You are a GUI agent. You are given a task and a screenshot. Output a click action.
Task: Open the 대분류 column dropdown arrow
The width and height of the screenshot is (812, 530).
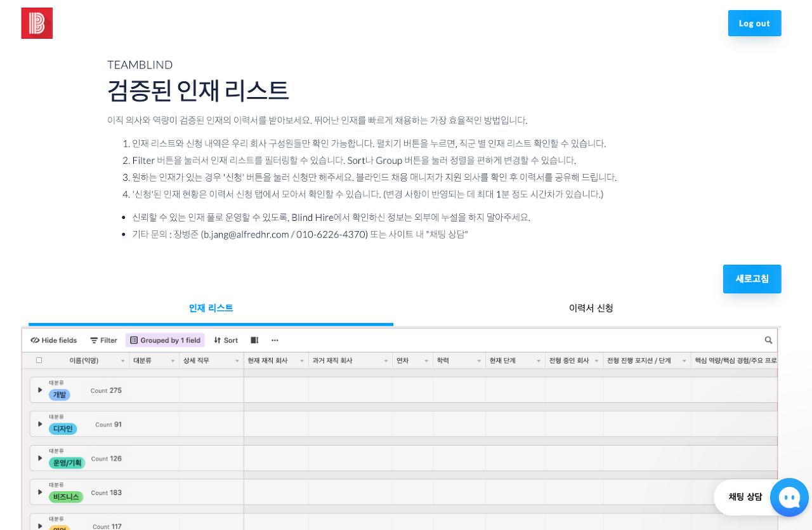[172, 360]
